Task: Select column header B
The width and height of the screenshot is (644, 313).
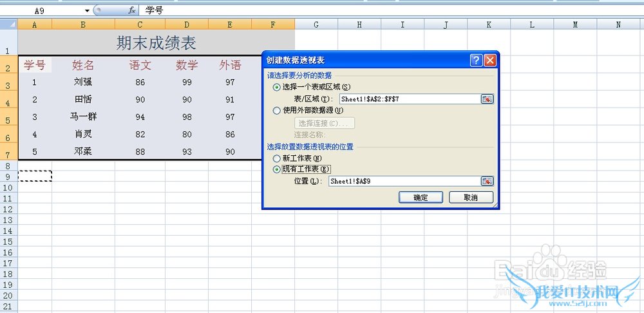Action: 83,24
